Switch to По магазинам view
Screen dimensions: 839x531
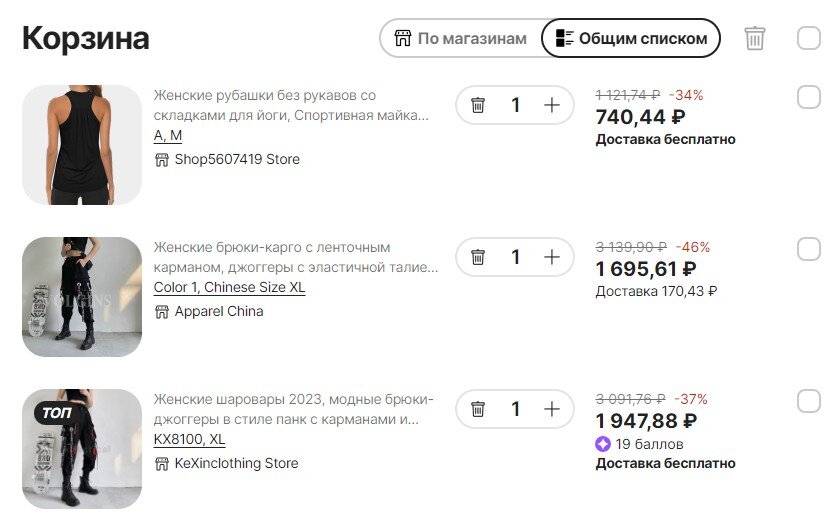click(x=461, y=39)
